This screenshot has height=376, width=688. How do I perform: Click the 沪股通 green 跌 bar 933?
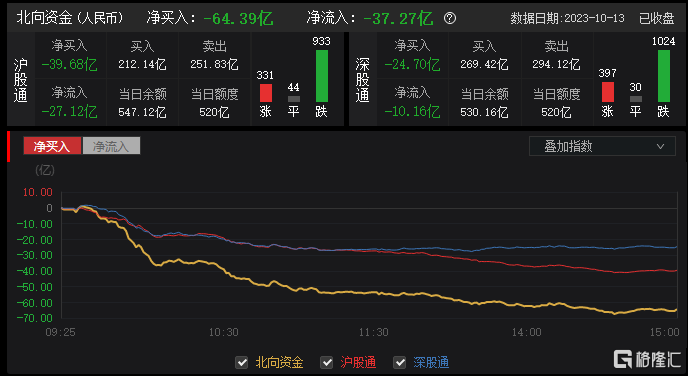coord(322,76)
